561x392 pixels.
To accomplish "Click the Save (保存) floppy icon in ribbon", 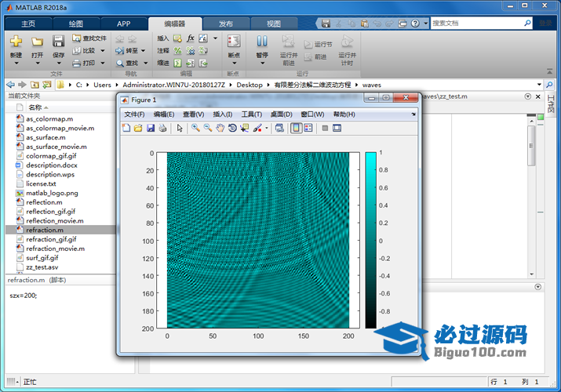I will click(58, 42).
